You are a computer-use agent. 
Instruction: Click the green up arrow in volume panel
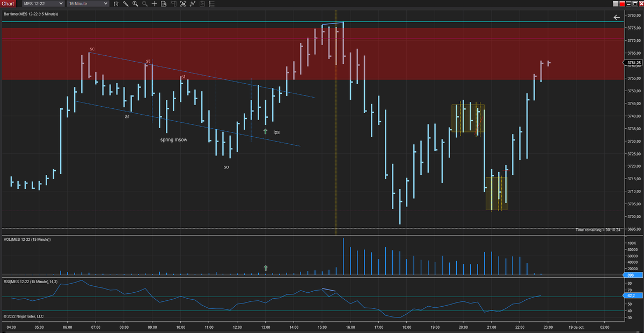(x=265, y=267)
